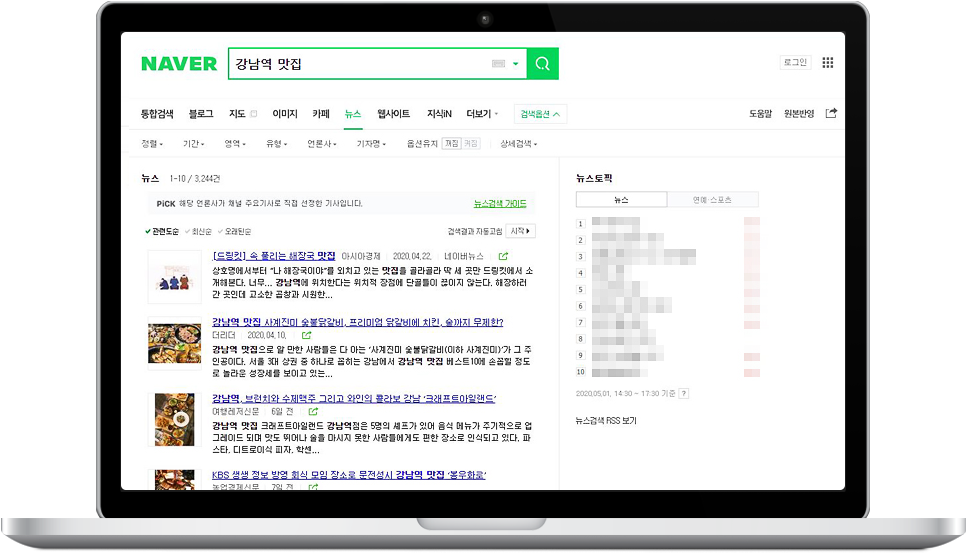Open the 정렬 dropdown
Screen dimensions: 968x553
click(152, 144)
